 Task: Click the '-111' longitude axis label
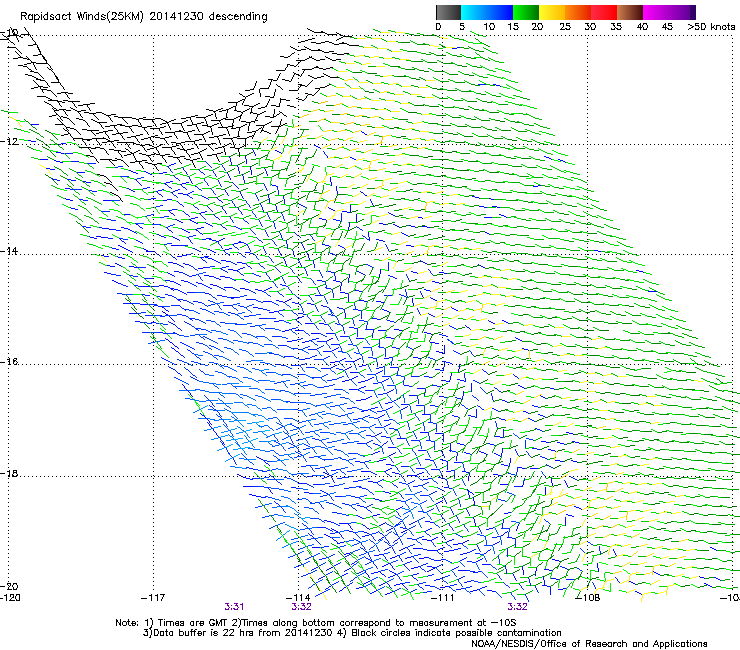443,598
